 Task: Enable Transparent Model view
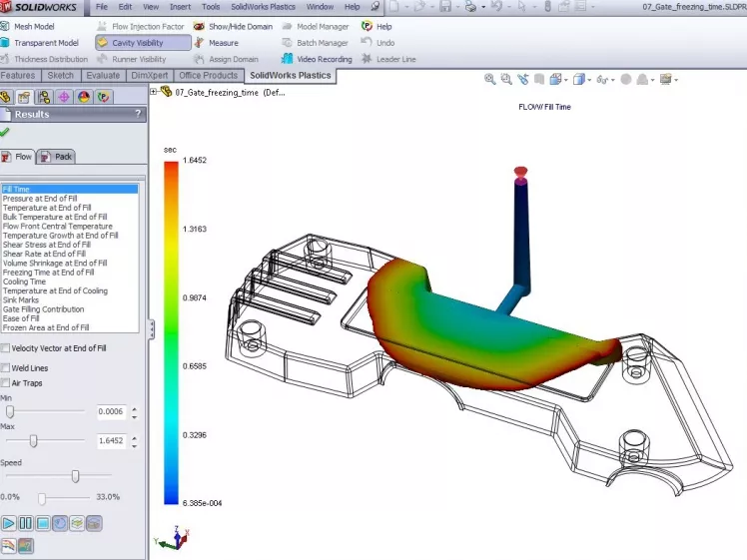40,43
